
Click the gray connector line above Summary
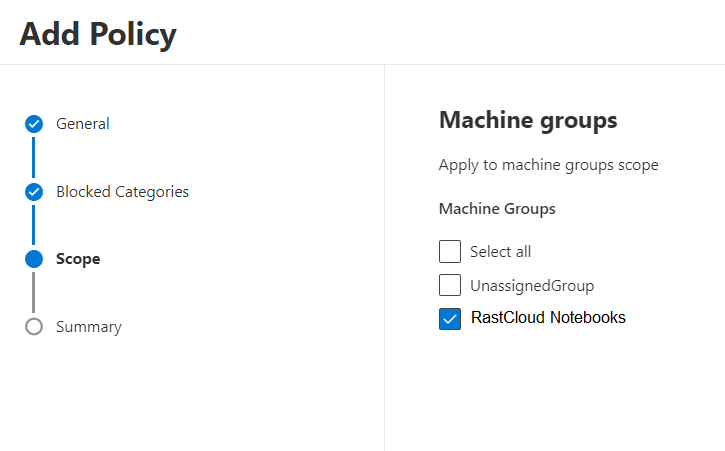tap(34, 293)
